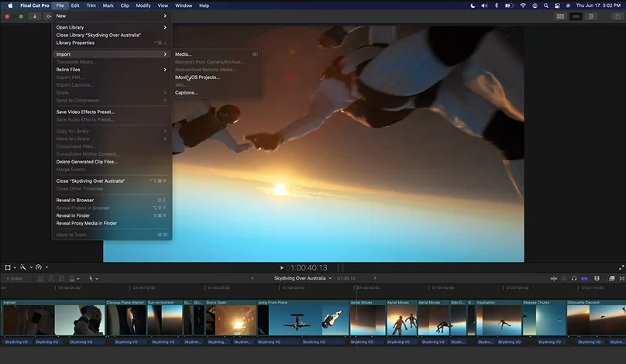Screen dimensions: 626x364
Task: Open the enhancements magic wand menu
Action: pos(23,267)
